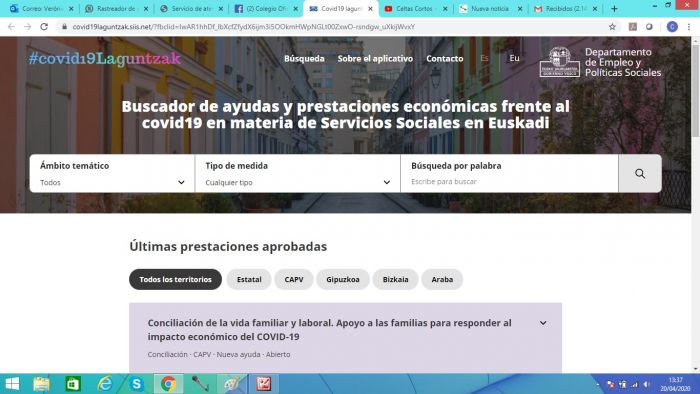Expand the Conciliación de la vida familiar card
Viewport: 700px width, 394px height.
pyautogui.click(x=543, y=323)
